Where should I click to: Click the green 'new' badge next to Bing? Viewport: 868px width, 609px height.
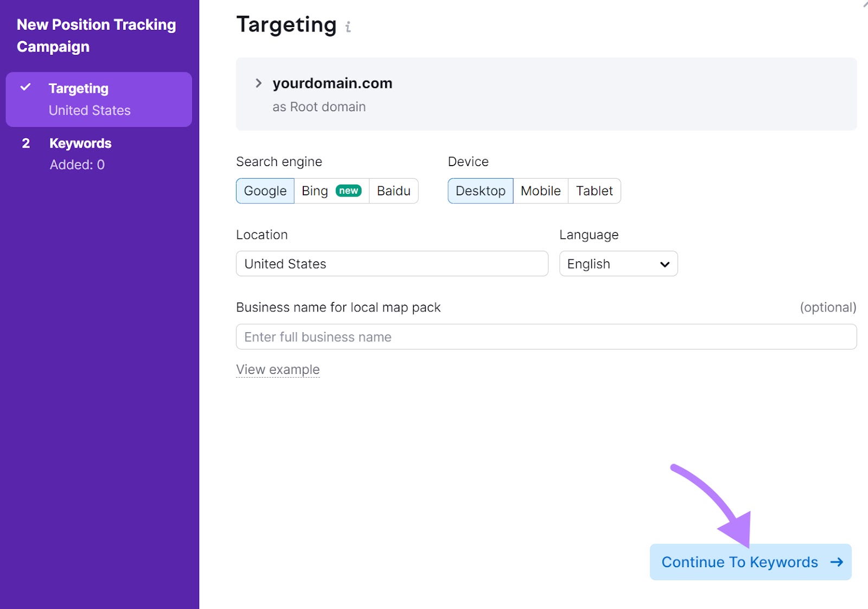pos(348,191)
